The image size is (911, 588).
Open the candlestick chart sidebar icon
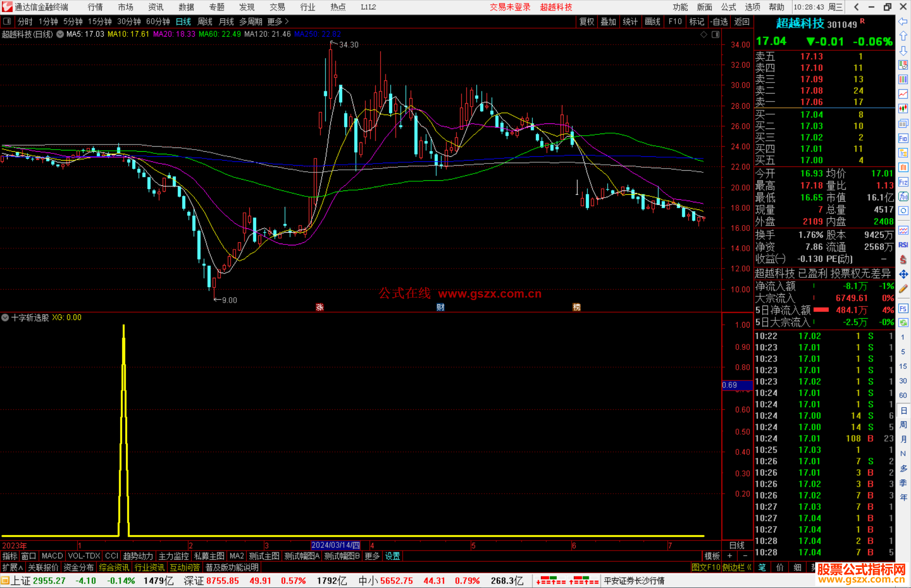pos(903,109)
